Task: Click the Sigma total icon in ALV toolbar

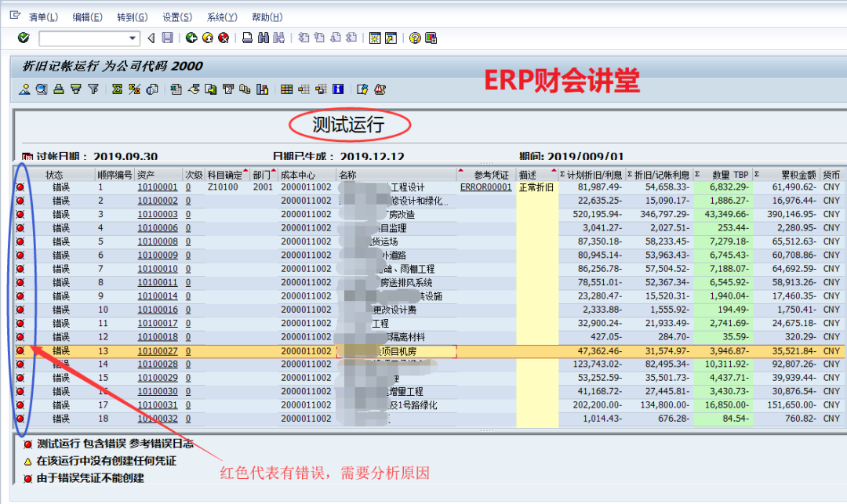Action: coord(117,89)
